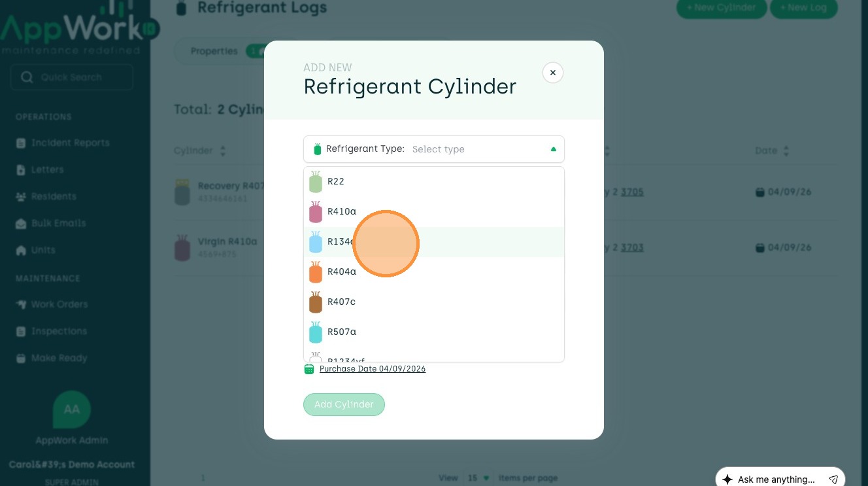
Task: Click the brown R407c cylinder icon
Action: coord(316,302)
